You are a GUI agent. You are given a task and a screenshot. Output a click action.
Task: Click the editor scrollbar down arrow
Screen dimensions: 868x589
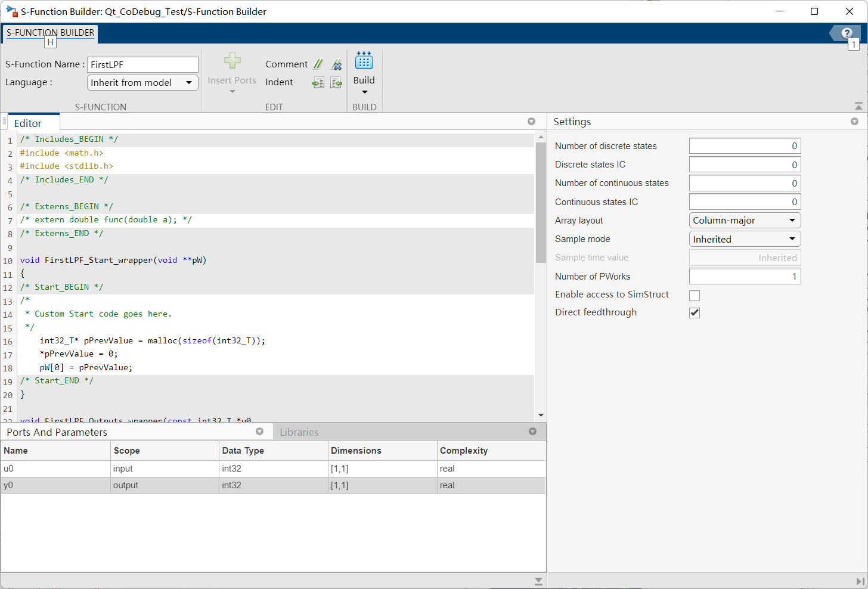541,415
